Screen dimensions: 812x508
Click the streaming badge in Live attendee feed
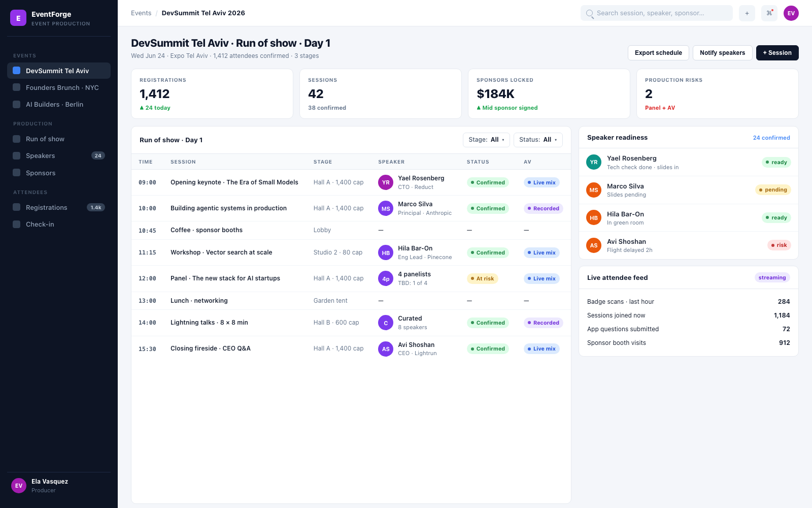tap(772, 277)
